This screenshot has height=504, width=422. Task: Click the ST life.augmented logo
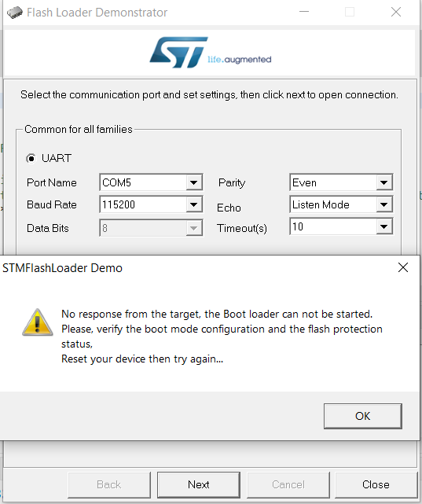(x=211, y=53)
